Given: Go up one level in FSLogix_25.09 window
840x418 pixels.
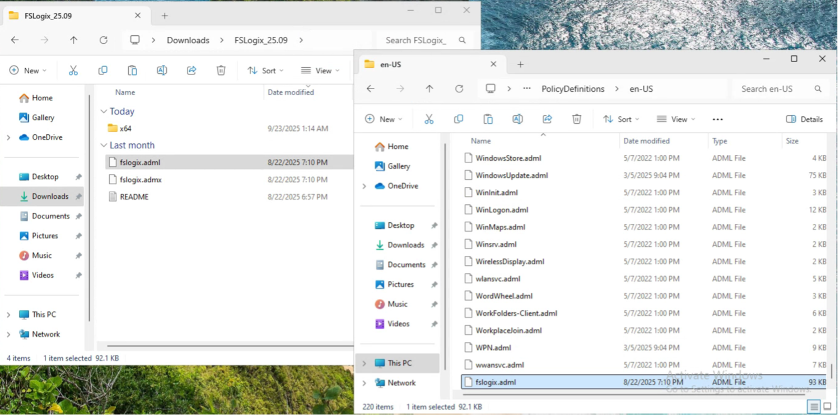Looking at the screenshot, I should (73, 40).
